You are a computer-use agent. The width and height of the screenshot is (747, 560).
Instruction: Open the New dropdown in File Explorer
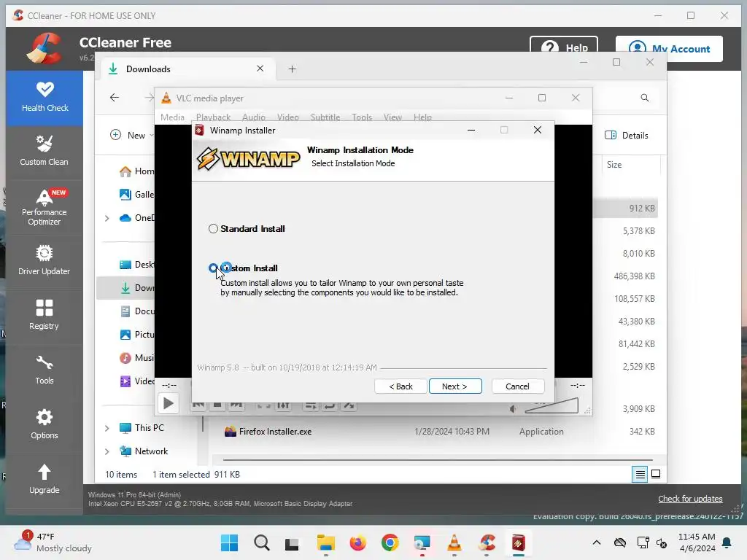[x=131, y=135]
